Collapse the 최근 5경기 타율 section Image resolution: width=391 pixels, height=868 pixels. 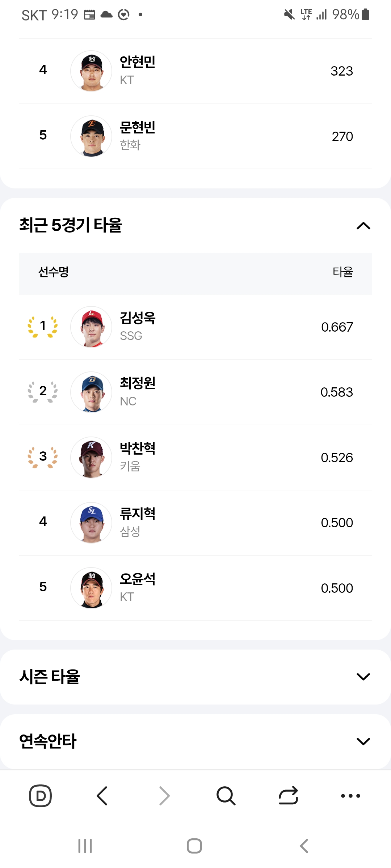point(363,226)
